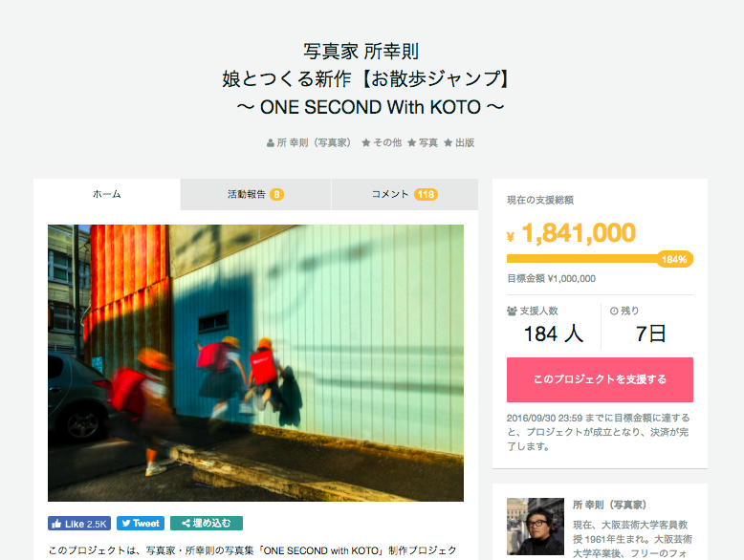Viewport: 744px width, 560px height.
Task: Click the share icon on 埋め込む
Action: click(x=186, y=524)
